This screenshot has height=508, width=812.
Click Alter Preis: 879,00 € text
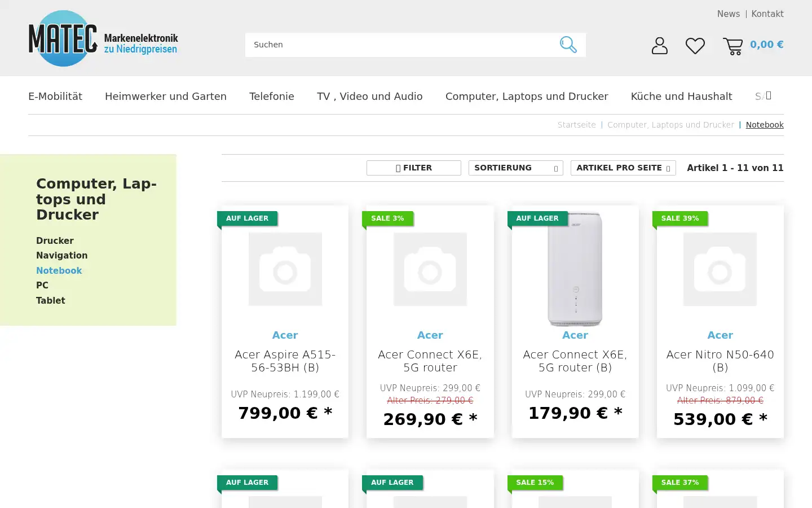[720, 400]
